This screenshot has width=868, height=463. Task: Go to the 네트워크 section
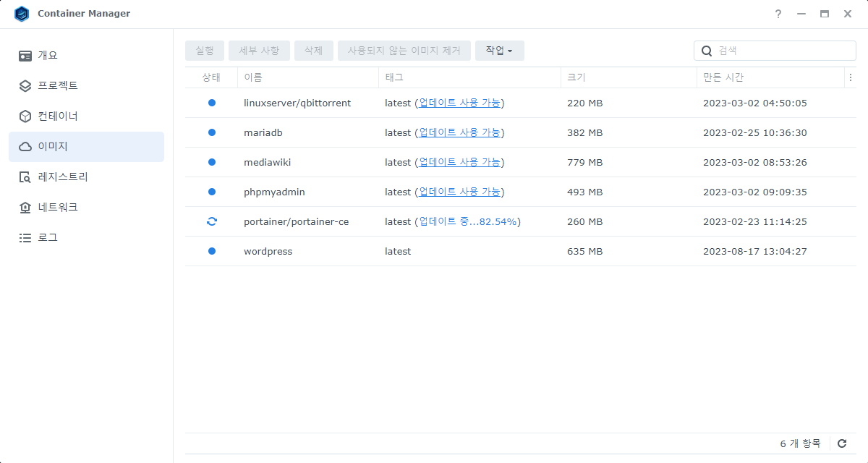coord(86,208)
